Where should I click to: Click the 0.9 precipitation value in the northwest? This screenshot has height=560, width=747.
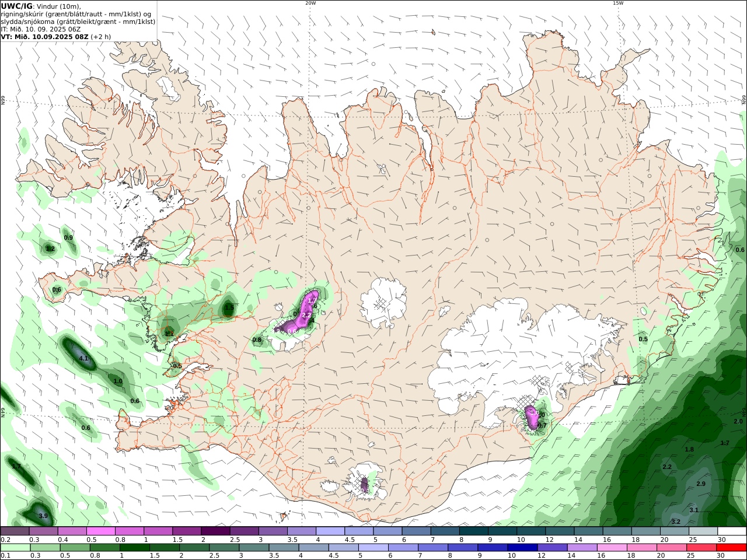click(x=68, y=237)
